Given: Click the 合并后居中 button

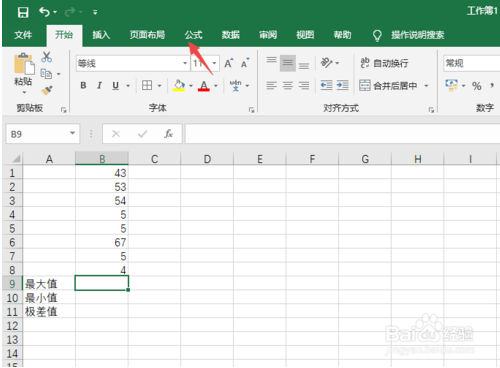Looking at the screenshot, I should (x=388, y=86).
